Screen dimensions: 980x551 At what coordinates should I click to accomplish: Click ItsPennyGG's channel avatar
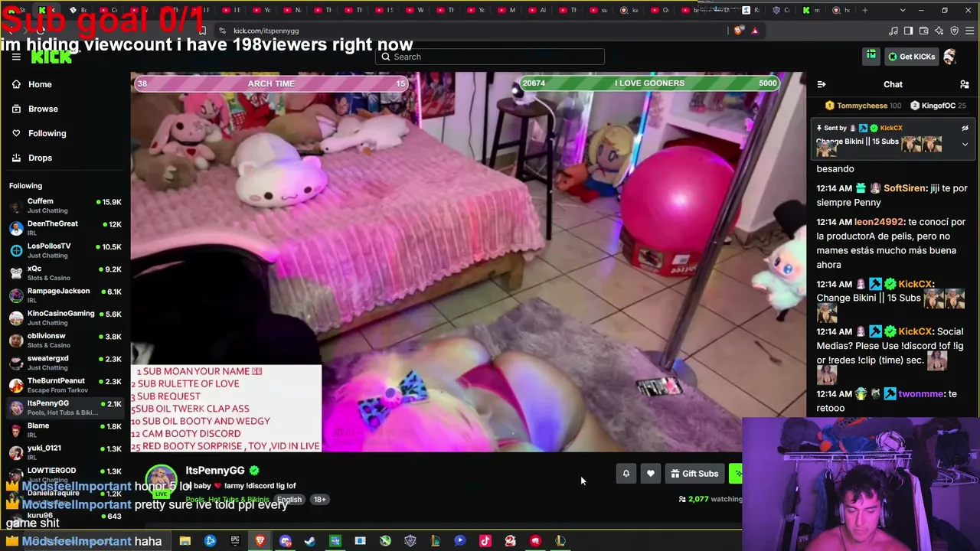(161, 480)
